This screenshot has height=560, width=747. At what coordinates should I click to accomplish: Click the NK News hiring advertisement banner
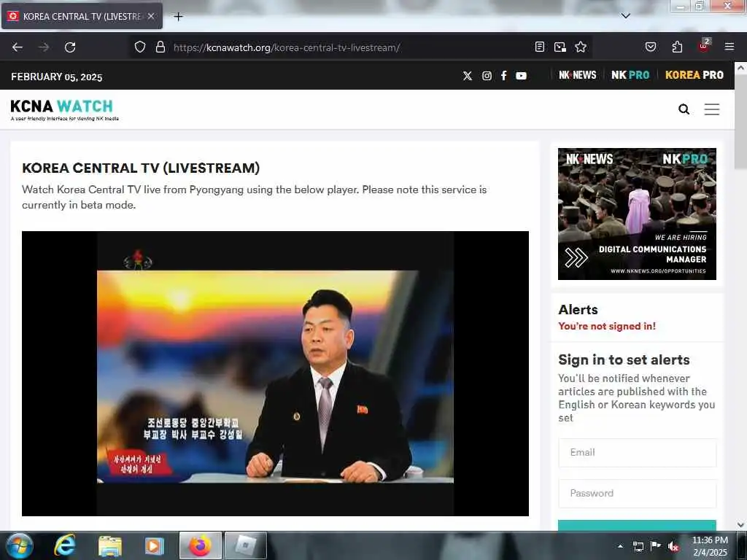tap(637, 214)
